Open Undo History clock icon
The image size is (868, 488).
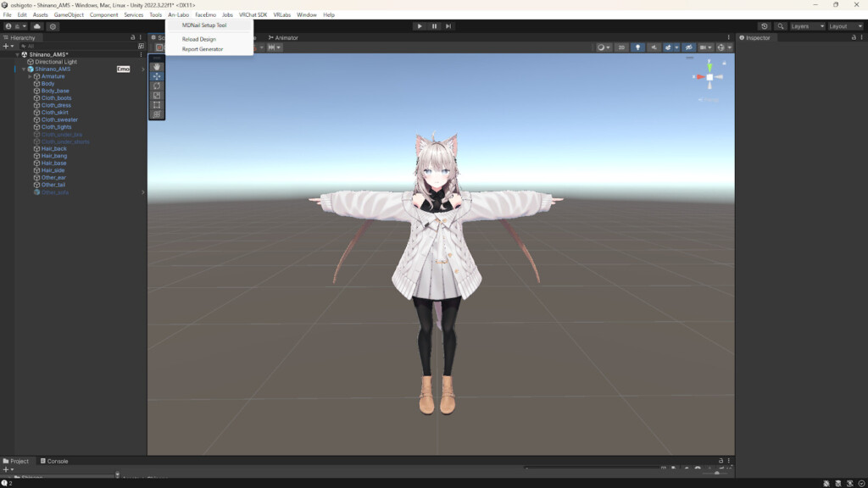765,26
